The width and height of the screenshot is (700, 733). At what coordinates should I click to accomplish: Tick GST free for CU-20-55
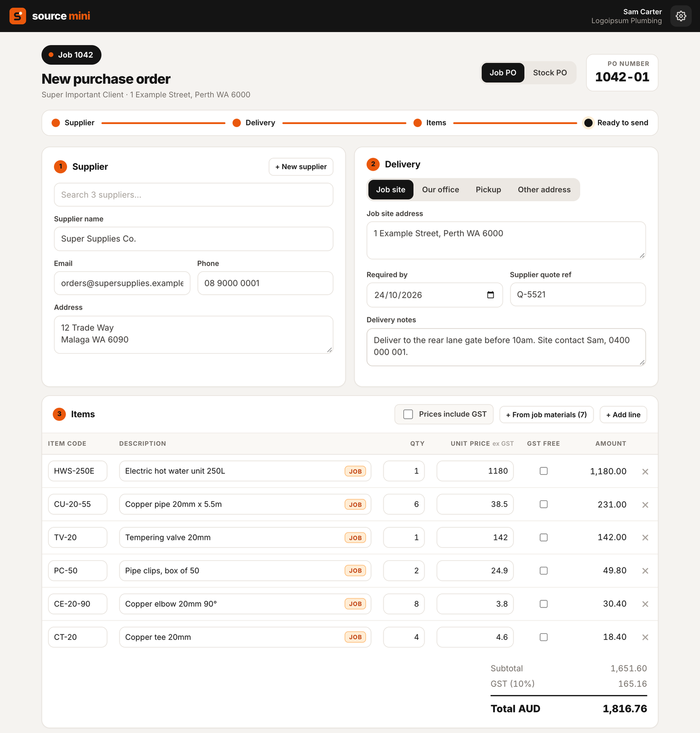(543, 504)
